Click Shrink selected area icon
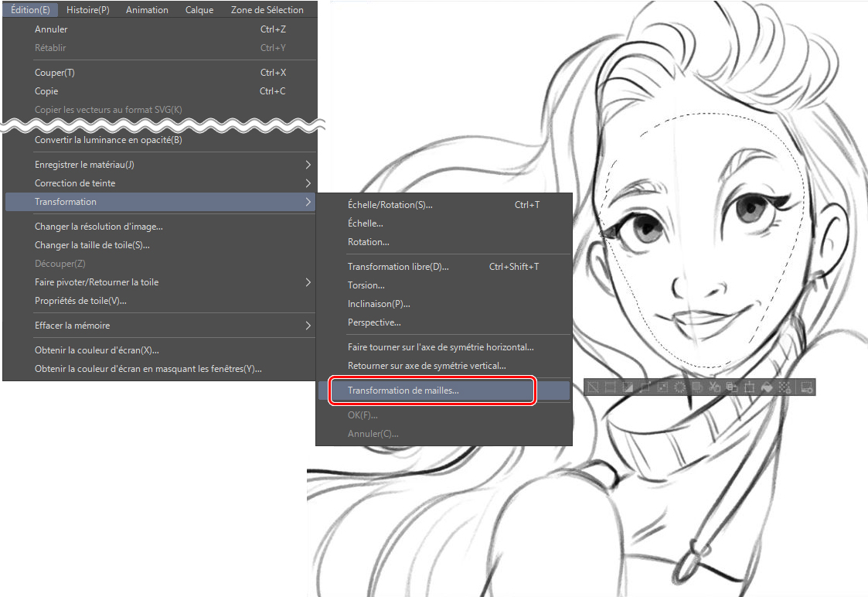Image resolution: width=868 pixels, height=597 pixels. pos(662,387)
